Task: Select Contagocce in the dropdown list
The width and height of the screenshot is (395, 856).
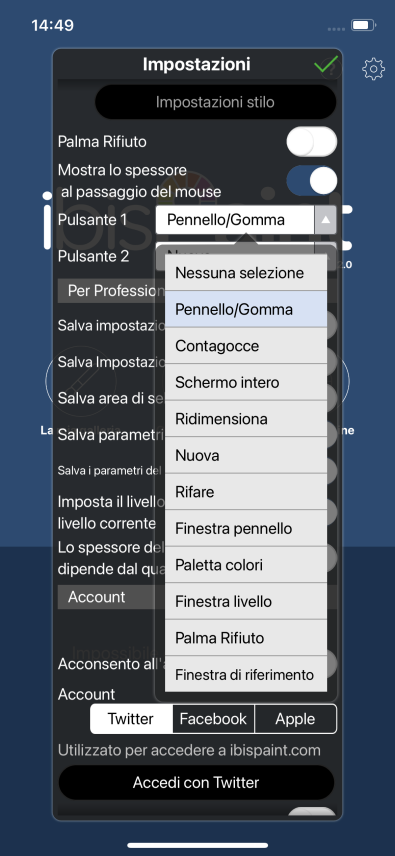Action: pos(246,346)
